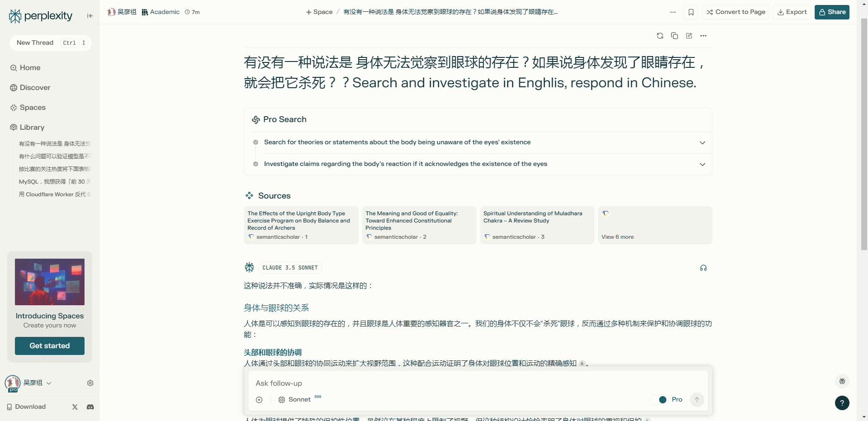The image size is (868, 421).
Task: Click the rewrite answer refresh icon
Action: click(660, 36)
